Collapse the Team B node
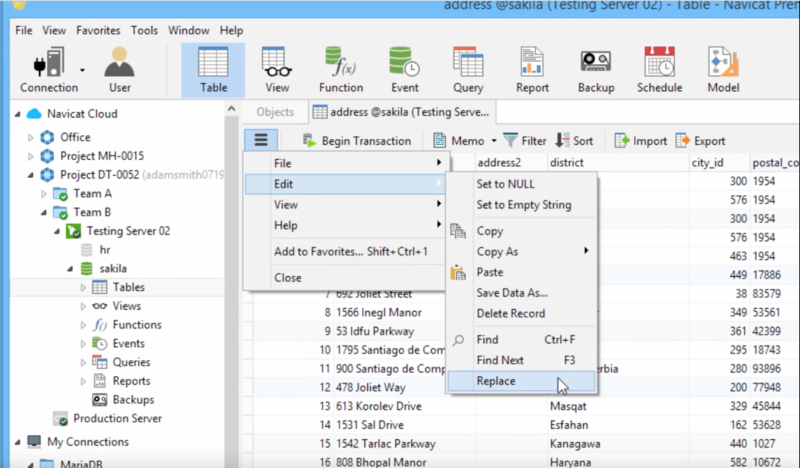 [x=44, y=212]
